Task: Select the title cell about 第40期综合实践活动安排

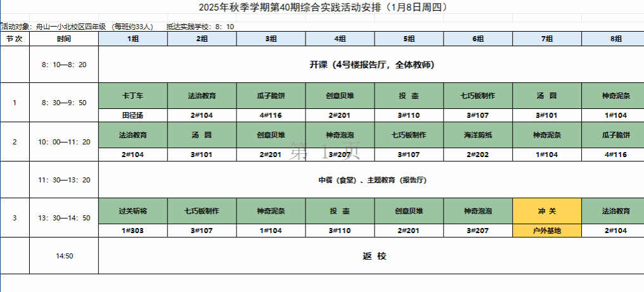Action: [x=323, y=7]
